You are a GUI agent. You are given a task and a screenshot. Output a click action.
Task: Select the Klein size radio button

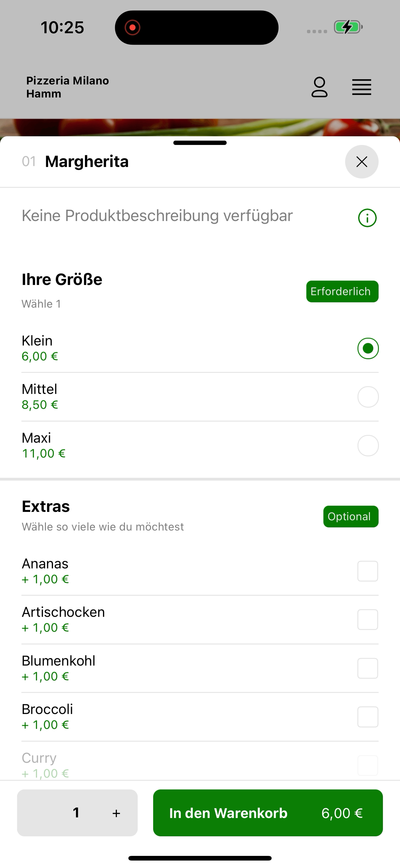coord(368,348)
